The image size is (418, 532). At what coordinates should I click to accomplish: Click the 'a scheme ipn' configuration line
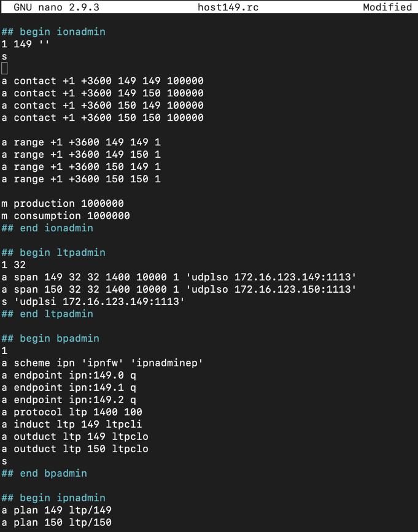click(x=102, y=363)
